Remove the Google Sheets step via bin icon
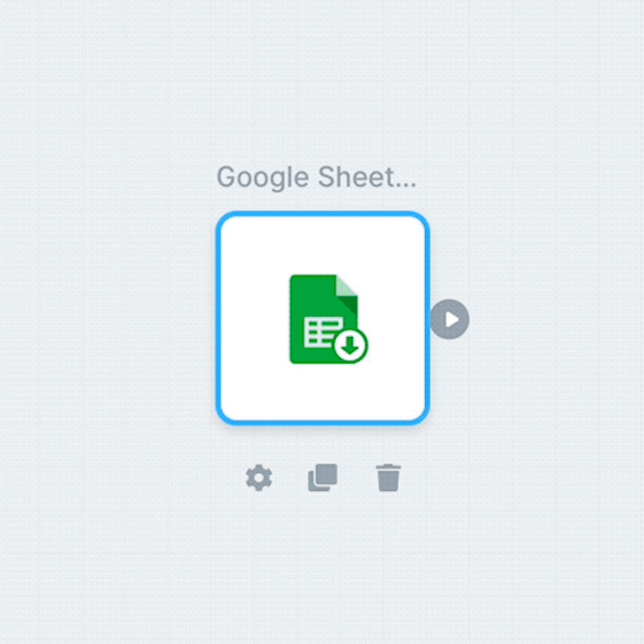 pos(388,478)
